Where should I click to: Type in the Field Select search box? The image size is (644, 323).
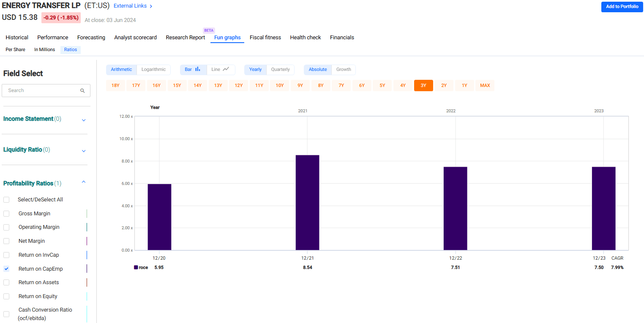(42, 90)
